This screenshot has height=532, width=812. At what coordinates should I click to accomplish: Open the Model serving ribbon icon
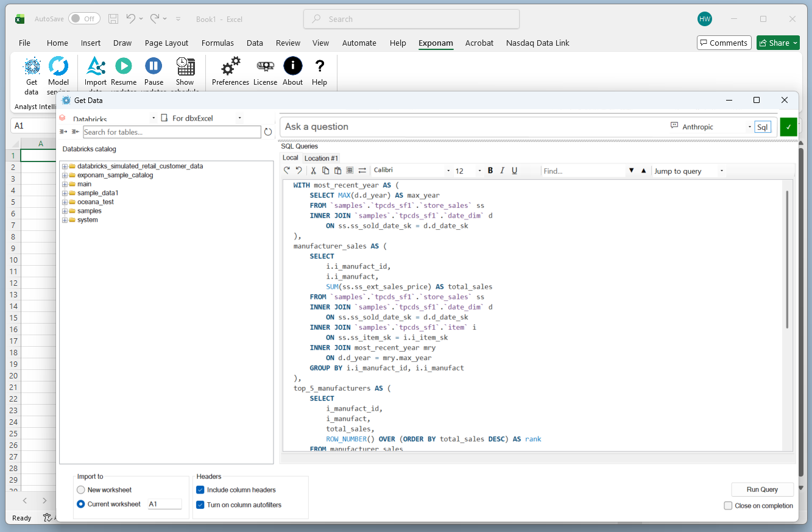click(x=58, y=66)
